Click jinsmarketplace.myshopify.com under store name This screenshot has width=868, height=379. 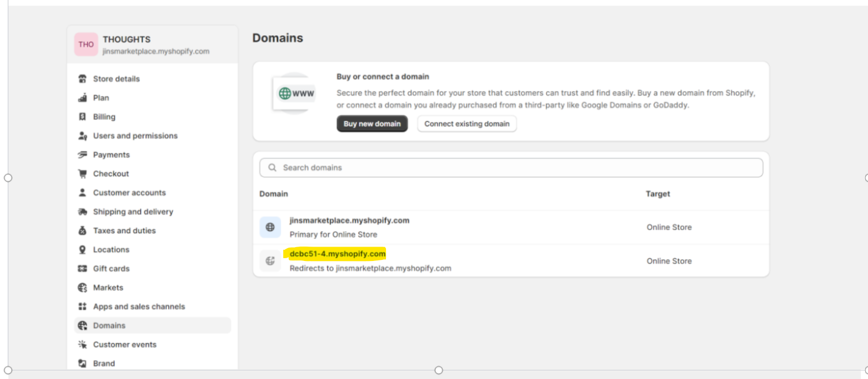point(156,51)
